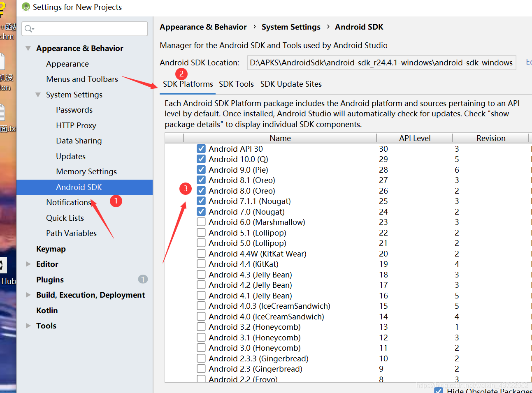Collapse the System Settings tree arrow
The height and width of the screenshot is (393, 532).
pos(38,95)
